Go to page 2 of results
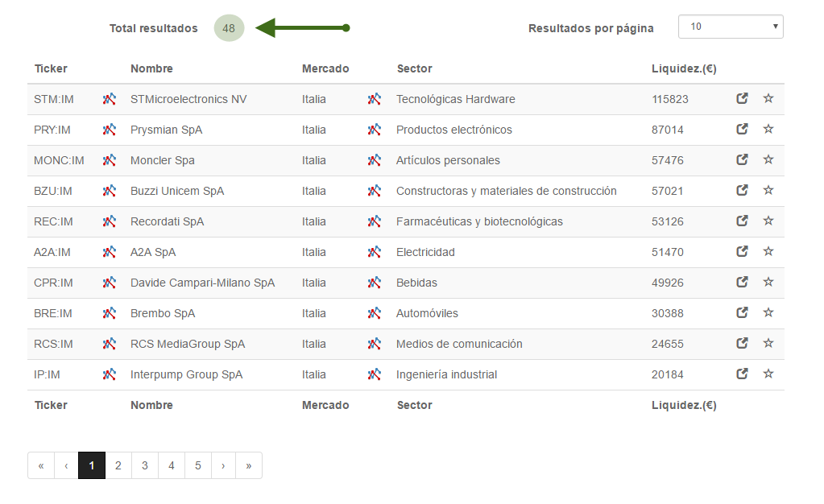 click(x=118, y=465)
